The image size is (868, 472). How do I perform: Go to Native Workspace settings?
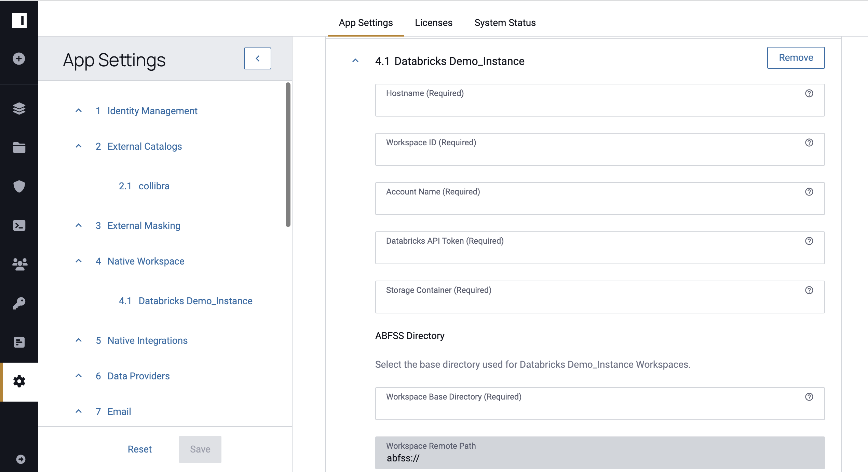pos(146,261)
